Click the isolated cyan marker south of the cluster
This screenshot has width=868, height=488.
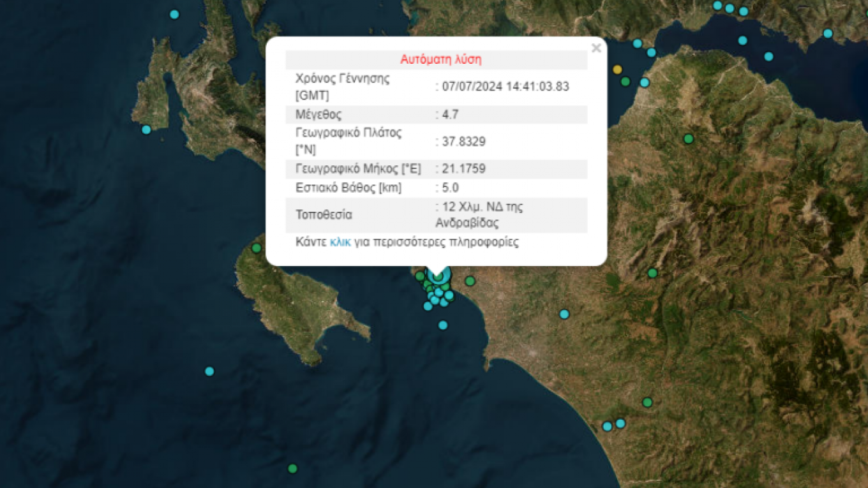pyautogui.click(x=443, y=325)
